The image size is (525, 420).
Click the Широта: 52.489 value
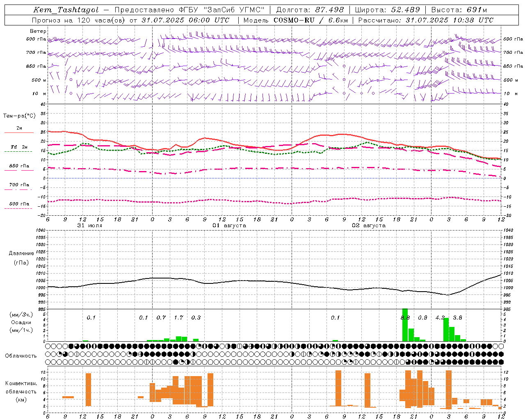coord(388,10)
